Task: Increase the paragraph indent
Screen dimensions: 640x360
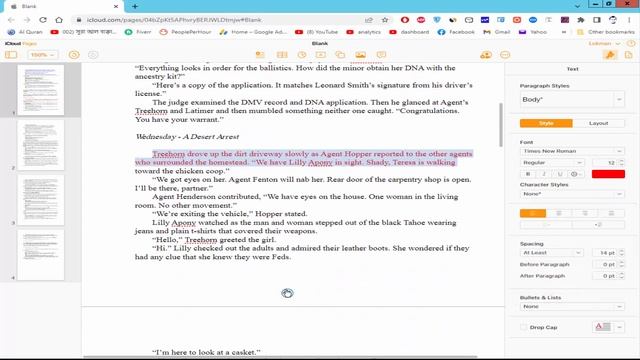Action: click(x=598, y=224)
